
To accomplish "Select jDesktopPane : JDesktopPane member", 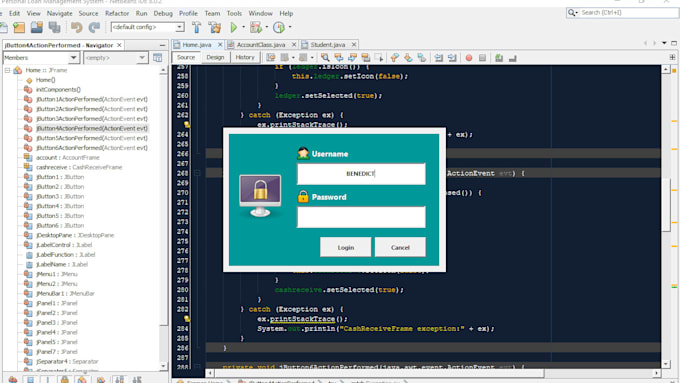I will [x=75, y=235].
